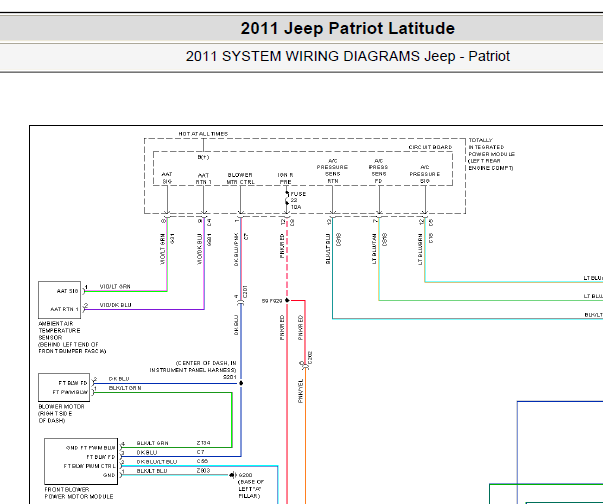Viewport: 603px width, 504px height.
Task: Select the 'FUSE 22 10A' label
Action: [298, 200]
